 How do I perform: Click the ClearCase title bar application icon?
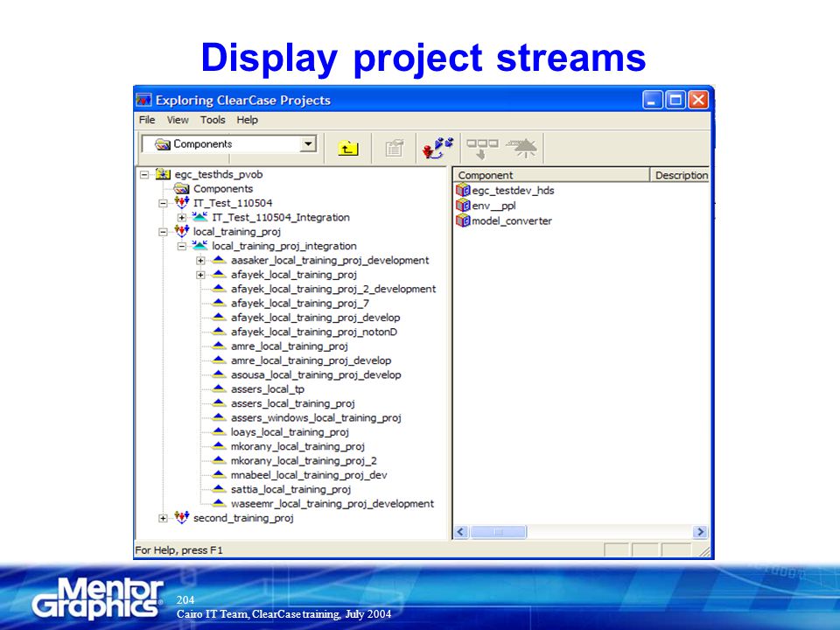143,100
